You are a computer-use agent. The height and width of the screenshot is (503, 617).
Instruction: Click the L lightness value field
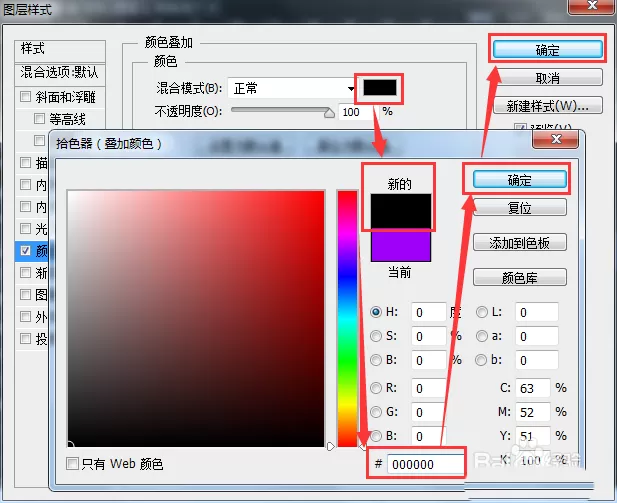point(537,312)
